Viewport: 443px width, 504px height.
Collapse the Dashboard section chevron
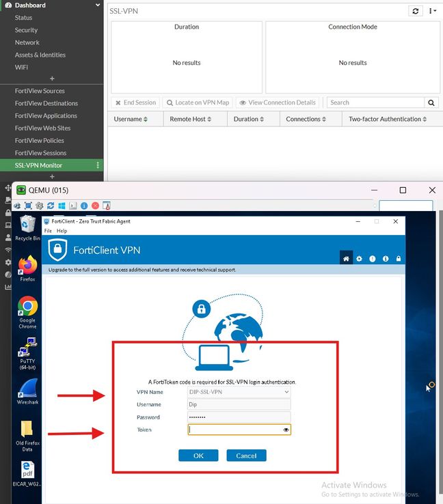point(98,5)
